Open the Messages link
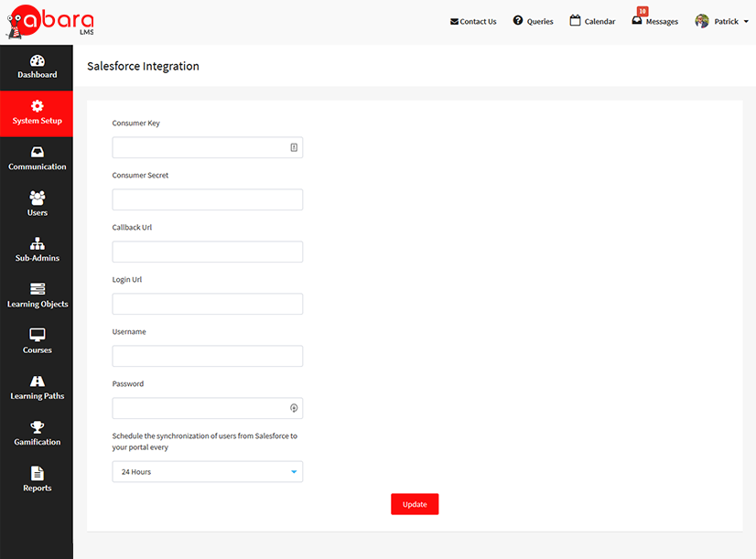The height and width of the screenshot is (559, 756). tap(662, 22)
